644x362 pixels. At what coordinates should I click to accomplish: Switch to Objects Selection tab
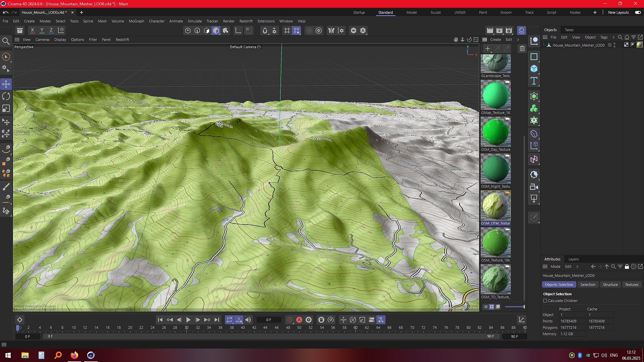[x=559, y=285]
